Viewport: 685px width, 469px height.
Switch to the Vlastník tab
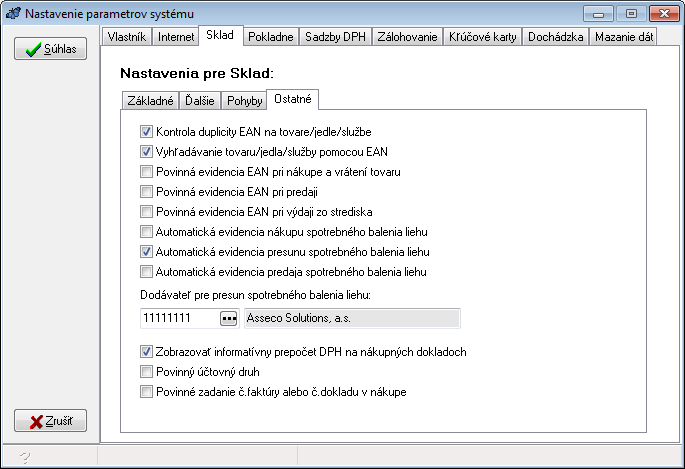coord(127,37)
